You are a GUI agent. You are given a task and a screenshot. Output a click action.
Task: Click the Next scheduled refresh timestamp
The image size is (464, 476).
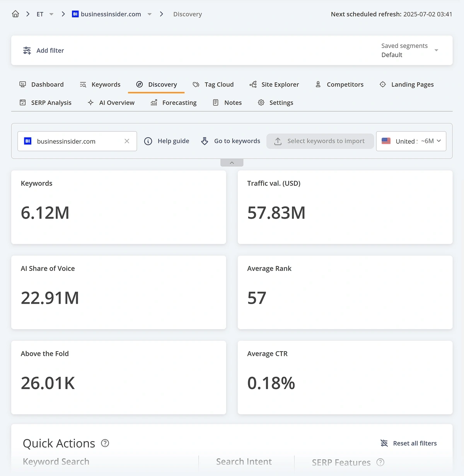428,14
